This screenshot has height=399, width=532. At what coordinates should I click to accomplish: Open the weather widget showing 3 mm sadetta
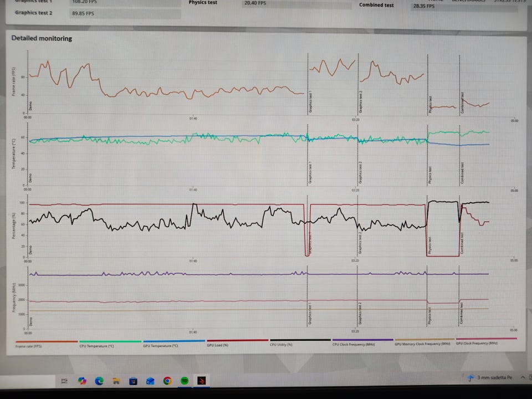click(x=490, y=377)
